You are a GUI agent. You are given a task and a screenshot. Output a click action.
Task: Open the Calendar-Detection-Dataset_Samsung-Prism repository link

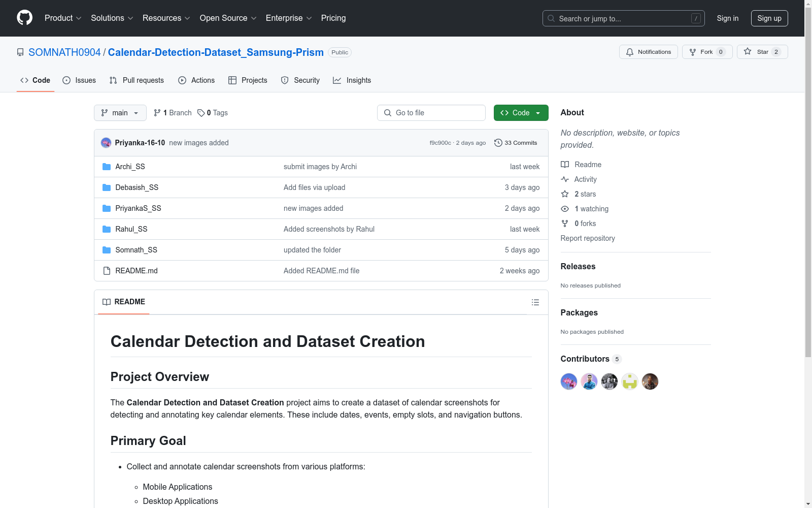[x=216, y=52]
